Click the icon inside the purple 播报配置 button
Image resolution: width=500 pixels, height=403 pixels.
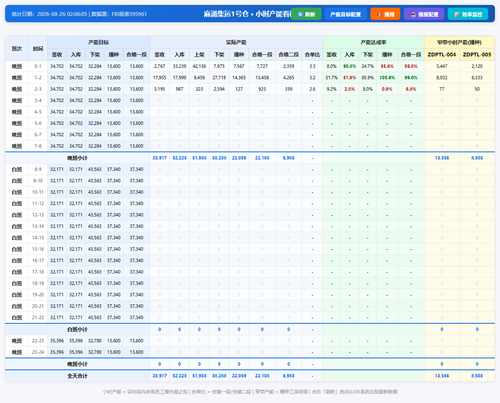pyautogui.click(x=413, y=15)
